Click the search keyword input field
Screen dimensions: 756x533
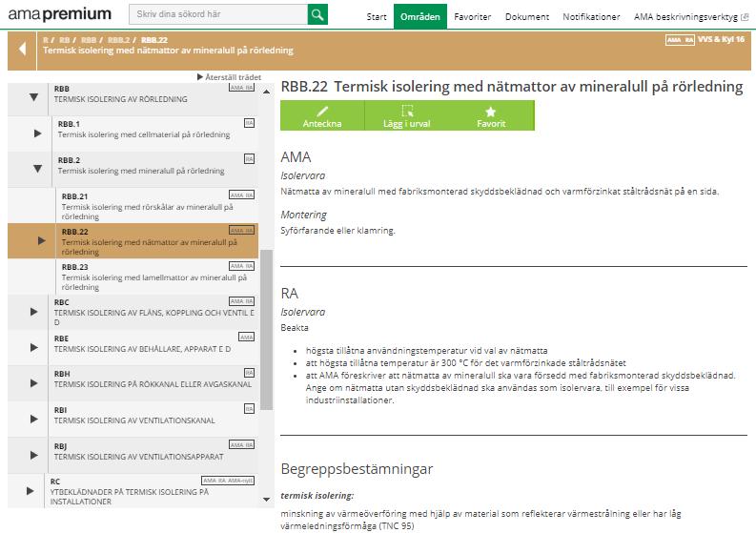tap(218, 14)
